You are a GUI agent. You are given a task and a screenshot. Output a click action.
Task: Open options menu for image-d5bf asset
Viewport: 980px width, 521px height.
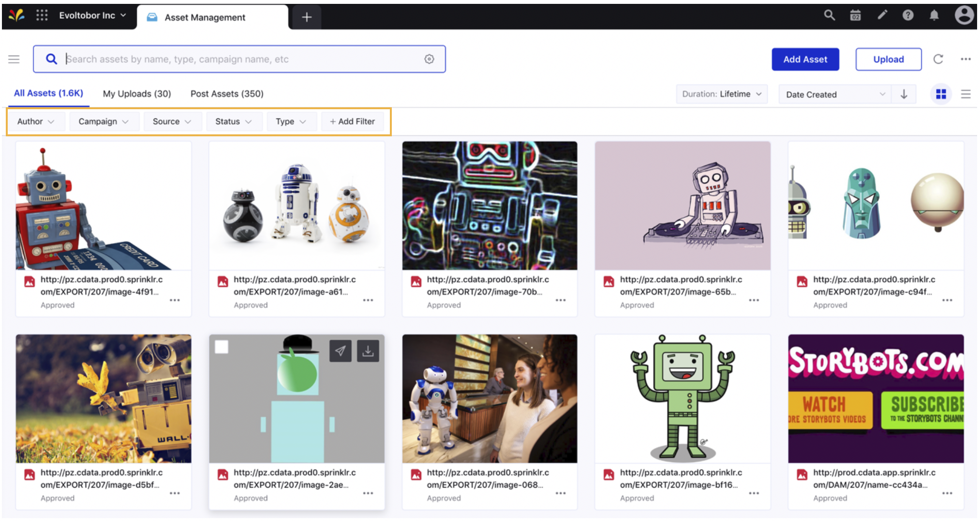click(175, 493)
